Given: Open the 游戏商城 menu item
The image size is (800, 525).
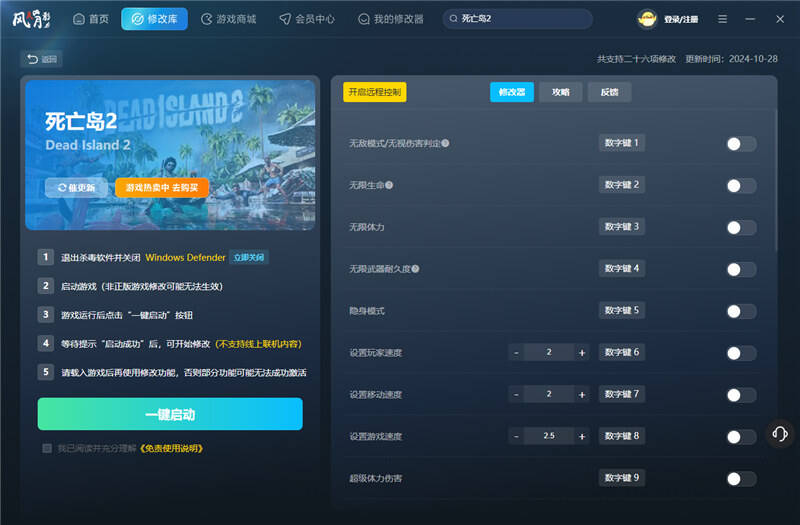Looking at the screenshot, I should 228,19.
